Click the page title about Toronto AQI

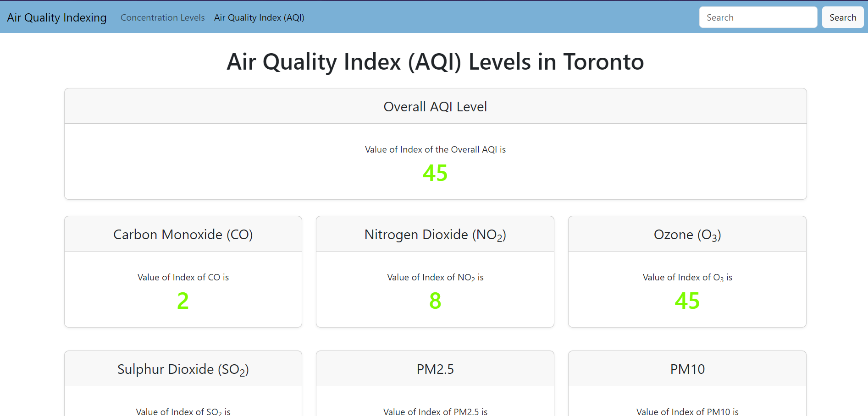pyautogui.click(x=435, y=62)
